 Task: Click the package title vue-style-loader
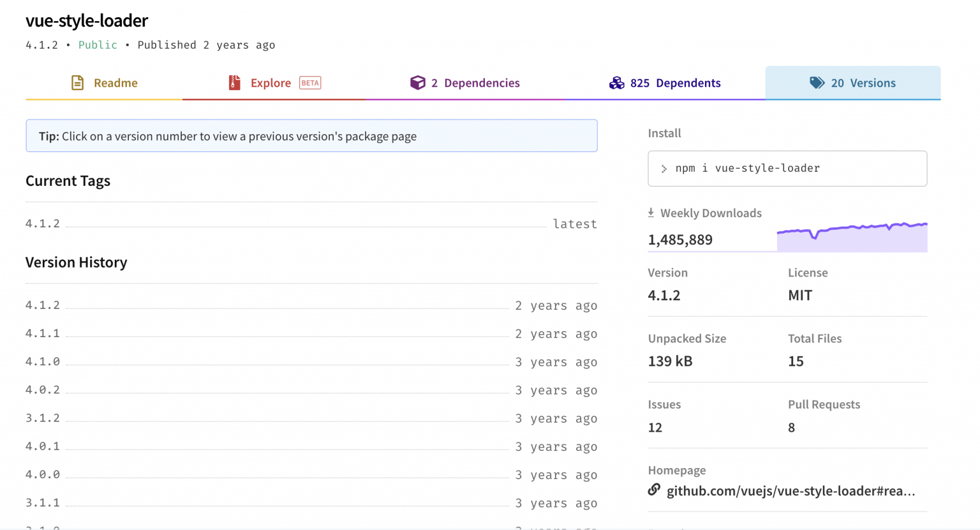(x=86, y=20)
